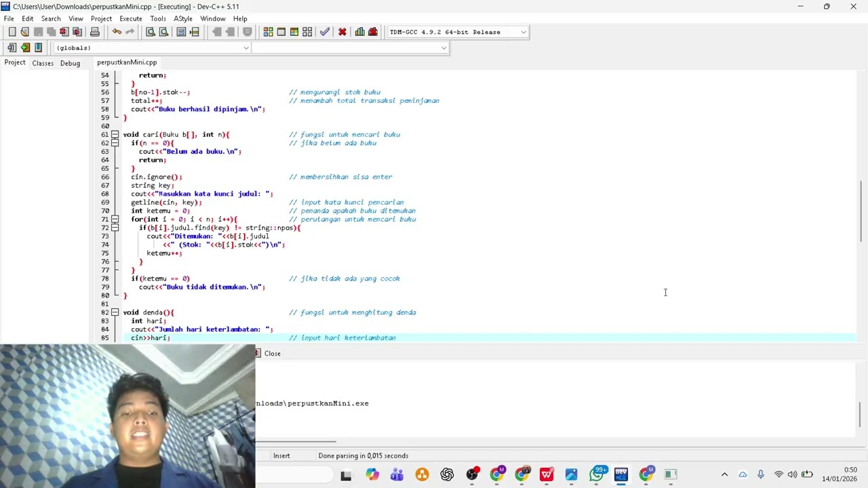Image resolution: width=868 pixels, height=488 pixels.
Task: Stop execution with the red X icon
Action: [342, 32]
